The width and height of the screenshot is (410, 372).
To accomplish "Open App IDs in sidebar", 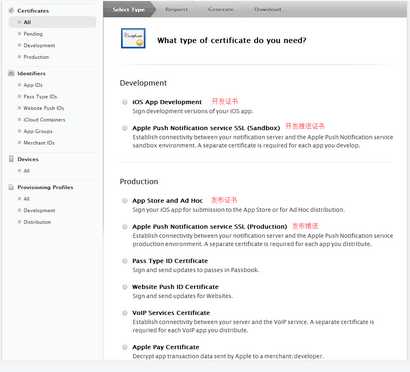I will pyautogui.click(x=33, y=85).
